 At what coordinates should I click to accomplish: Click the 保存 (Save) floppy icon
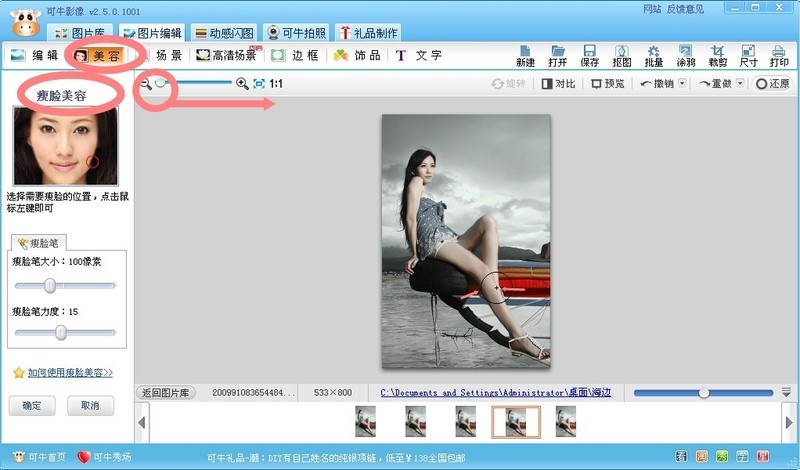[x=589, y=56]
